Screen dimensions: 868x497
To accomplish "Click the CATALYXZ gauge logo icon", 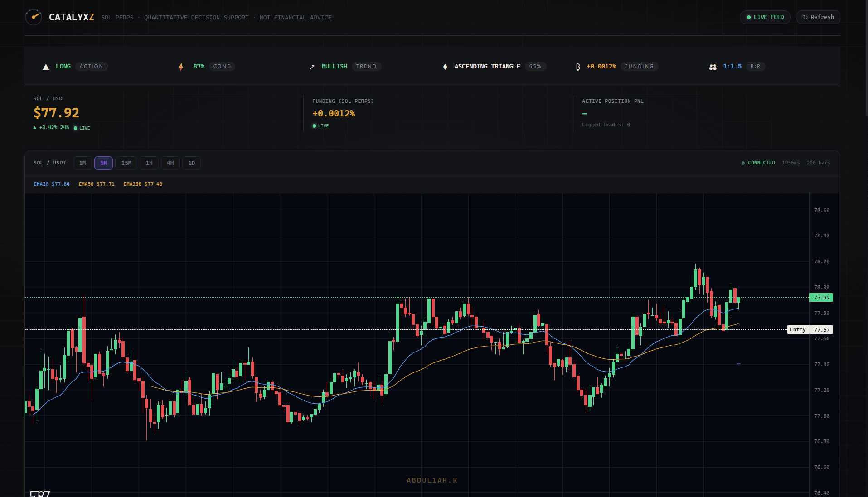I will [34, 17].
